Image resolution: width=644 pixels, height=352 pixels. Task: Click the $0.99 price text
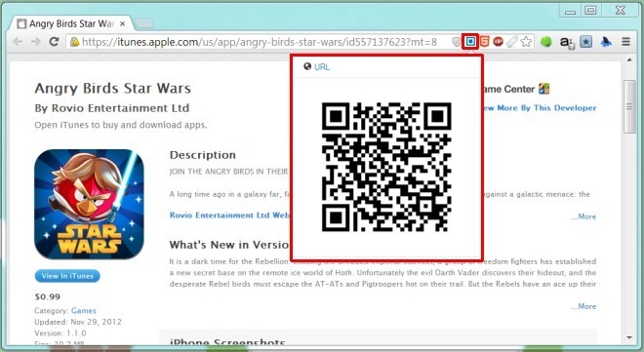[x=48, y=296]
